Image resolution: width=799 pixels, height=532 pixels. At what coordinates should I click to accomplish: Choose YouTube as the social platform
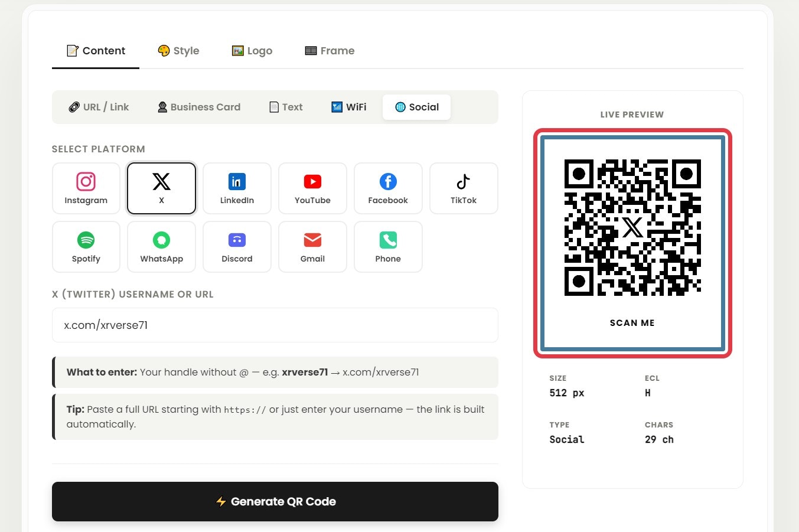click(x=312, y=188)
